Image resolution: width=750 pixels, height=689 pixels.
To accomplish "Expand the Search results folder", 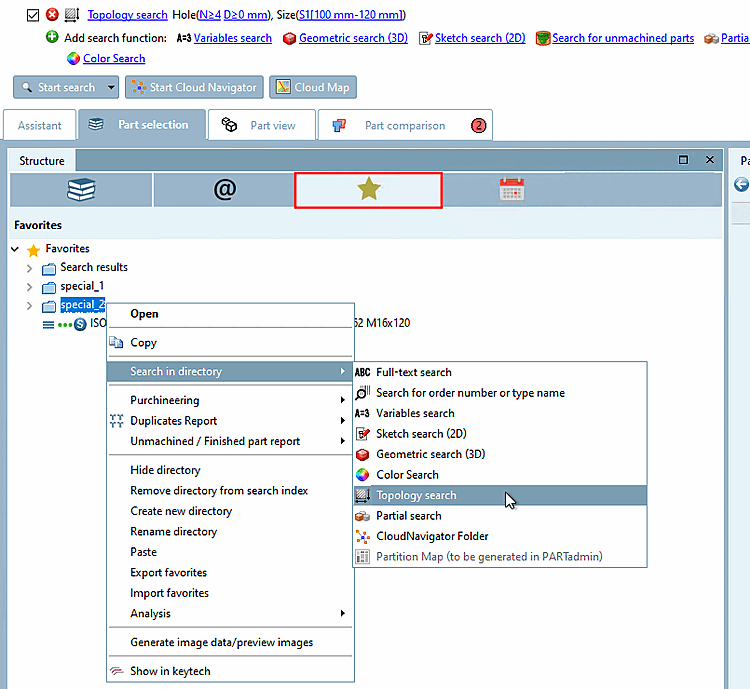I will [x=29, y=268].
